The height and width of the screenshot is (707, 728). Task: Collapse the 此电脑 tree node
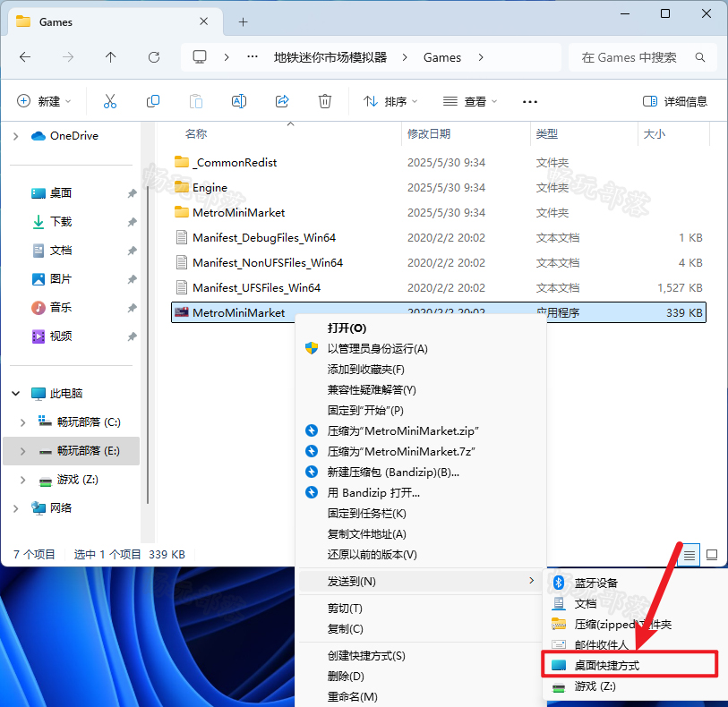click(16, 394)
